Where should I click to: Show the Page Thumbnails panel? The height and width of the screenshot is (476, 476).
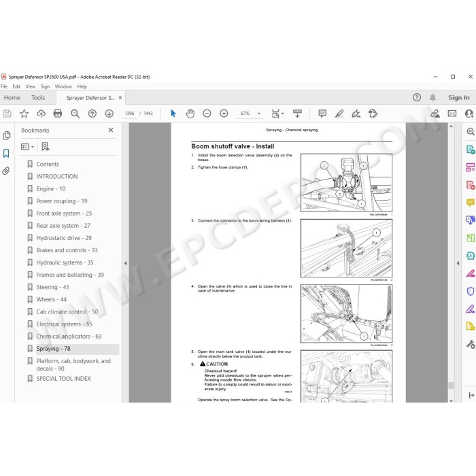[6, 135]
